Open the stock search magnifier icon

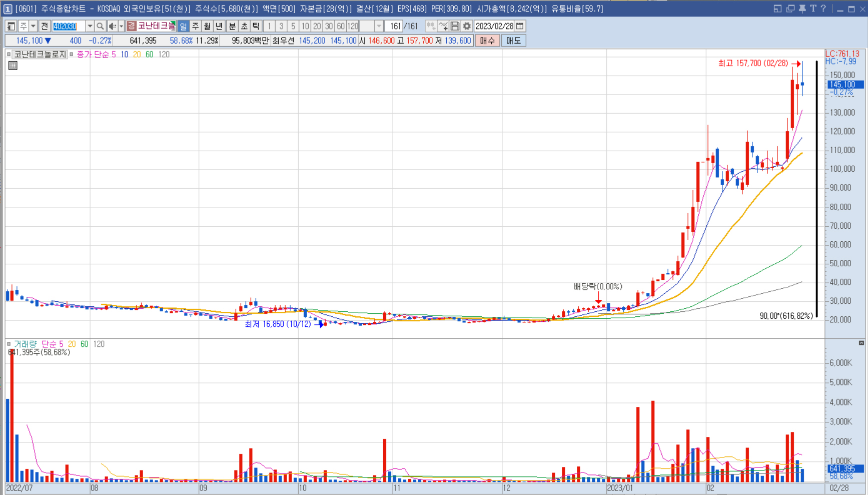point(100,26)
